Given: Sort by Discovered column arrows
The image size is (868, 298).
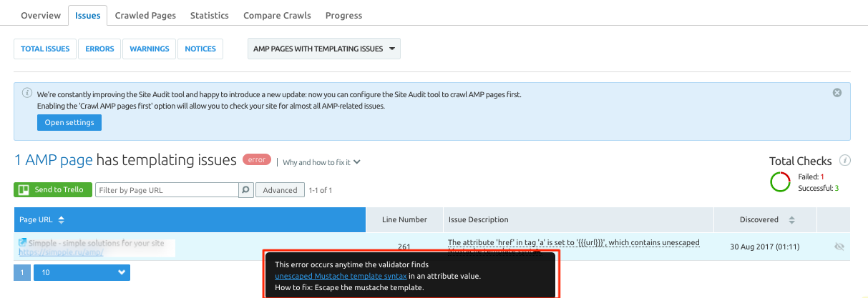Looking at the screenshot, I should [791, 220].
